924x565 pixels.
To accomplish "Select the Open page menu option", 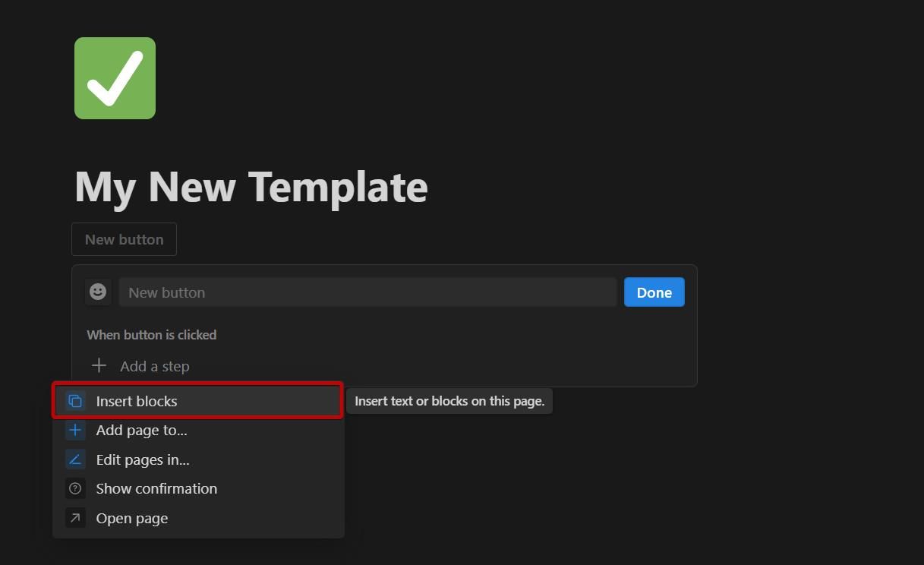I will click(x=131, y=518).
